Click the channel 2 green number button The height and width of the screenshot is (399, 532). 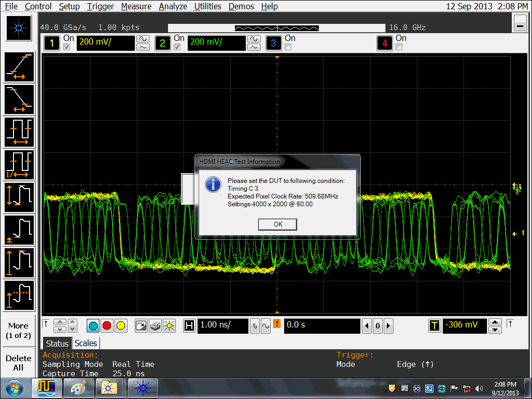point(162,43)
